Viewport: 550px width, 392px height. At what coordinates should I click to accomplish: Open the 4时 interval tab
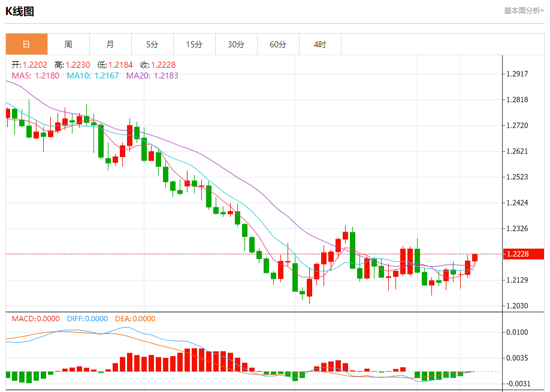[x=320, y=44]
